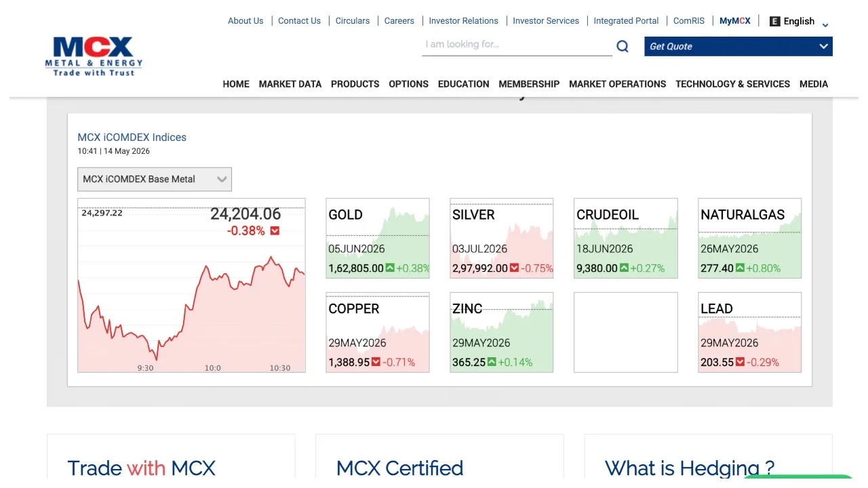Viewport: 868px width, 488px height.
Task: Click the green up arrow on ZINC tile
Action: pos(492,362)
